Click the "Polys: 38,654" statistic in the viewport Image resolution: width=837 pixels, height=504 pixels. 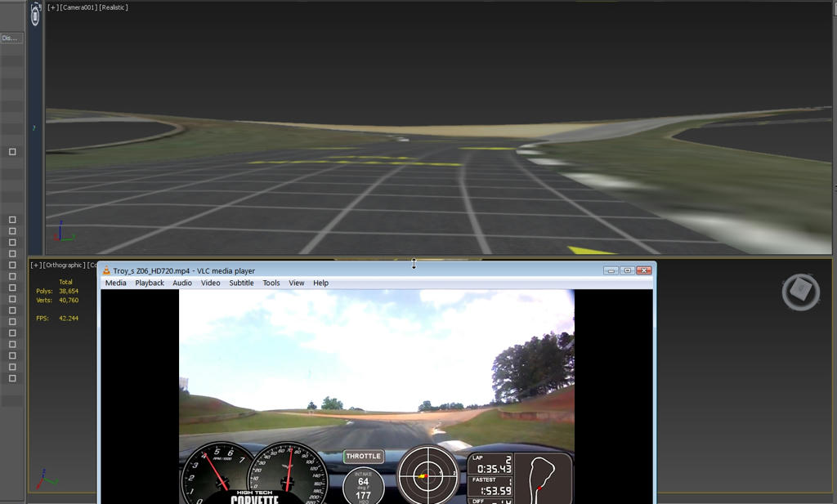57,291
